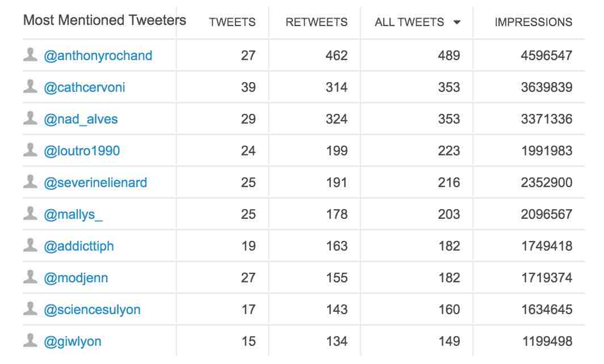Toggle the sort arrow on ALL TWEETS
The image size is (604, 364).
(457, 23)
